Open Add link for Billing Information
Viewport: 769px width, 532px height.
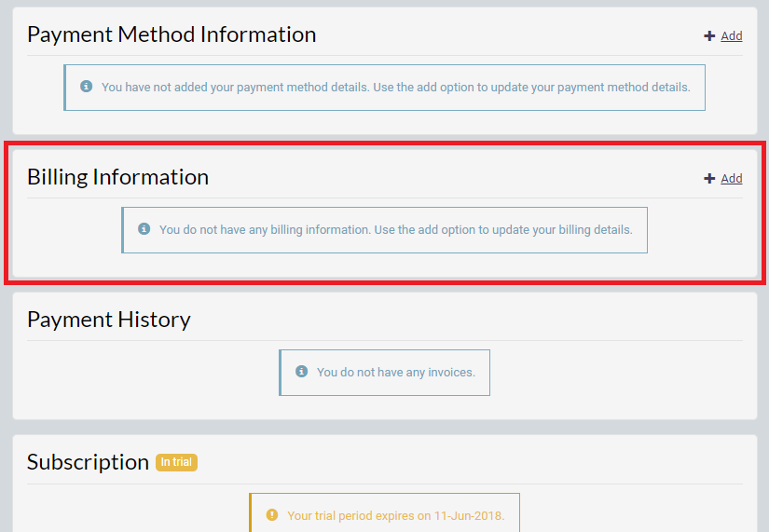coord(731,179)
